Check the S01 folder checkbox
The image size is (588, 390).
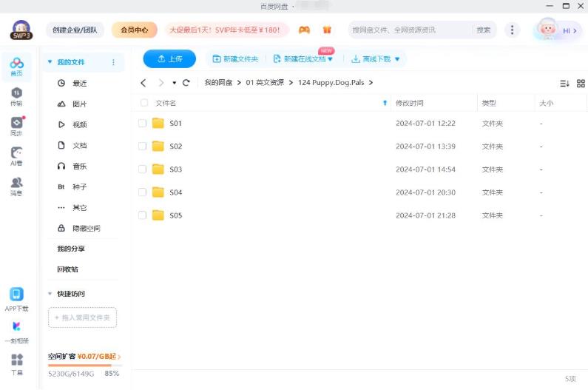(x=142, y=123)
